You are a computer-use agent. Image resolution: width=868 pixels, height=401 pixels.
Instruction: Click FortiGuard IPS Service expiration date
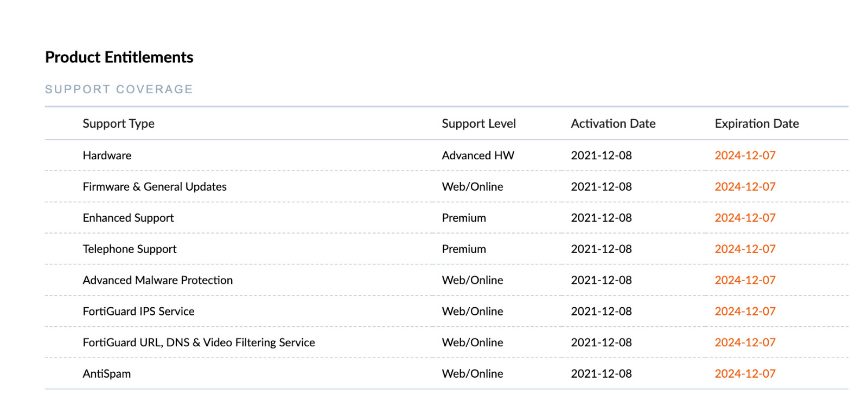click(x=745, y=312)
